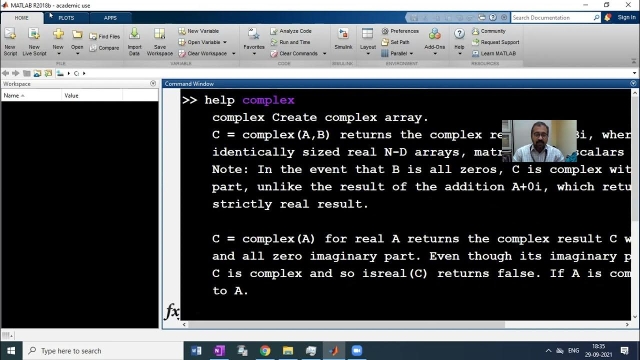
Task: Click the New plus icon
Action: point(58,34)
